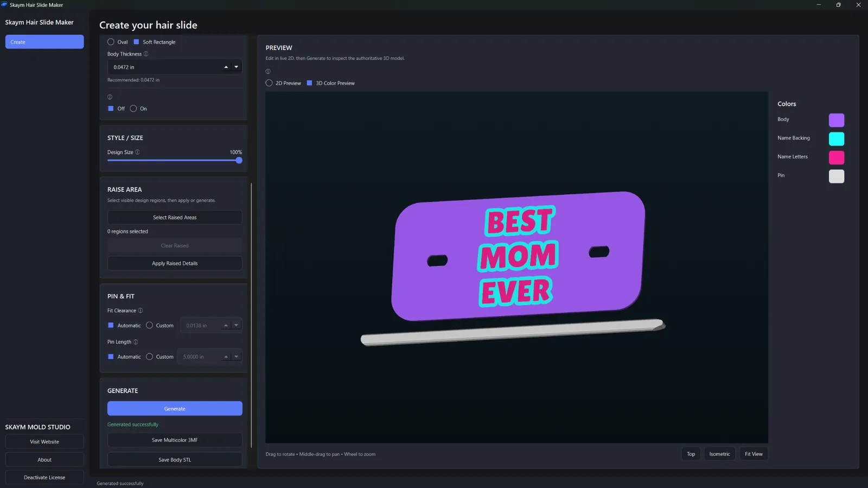Viewport: 868px width, 488px height.
Task: Choose the On option
Action: click(x=138, y=109)
